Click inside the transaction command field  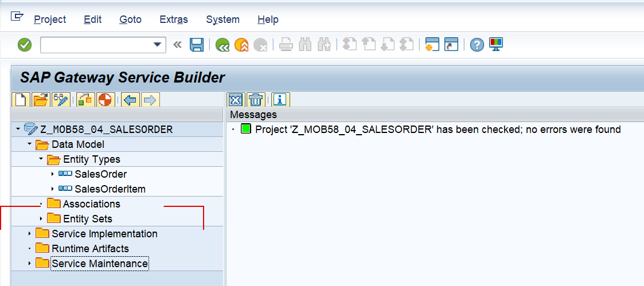click(x=96, y=45)
